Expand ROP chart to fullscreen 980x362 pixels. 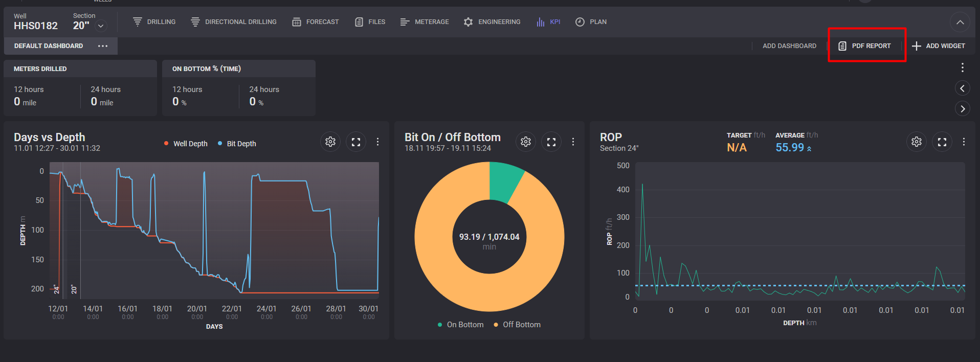(x=942, y=142)
